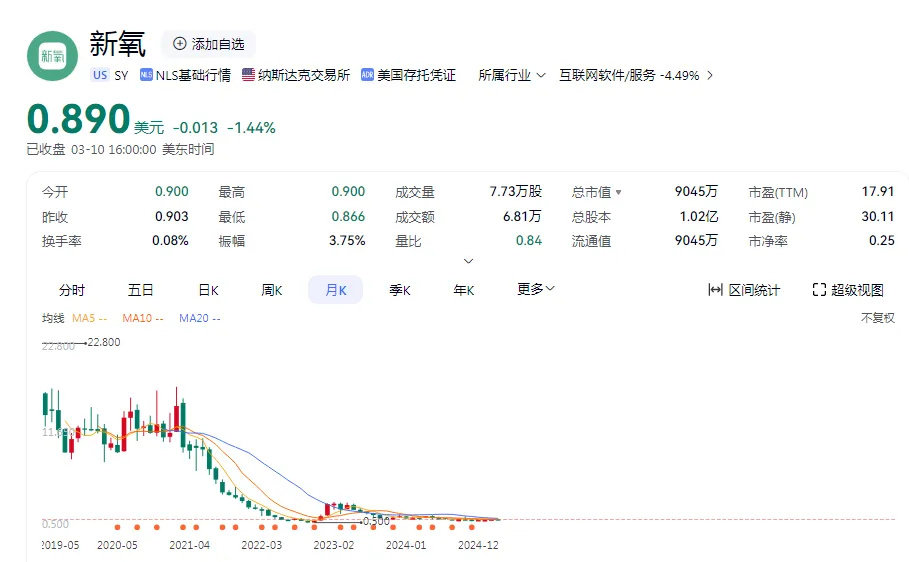Click the 纳斯达克交易所 label
The image size is (909, 562).
click(x=304, y=75)
